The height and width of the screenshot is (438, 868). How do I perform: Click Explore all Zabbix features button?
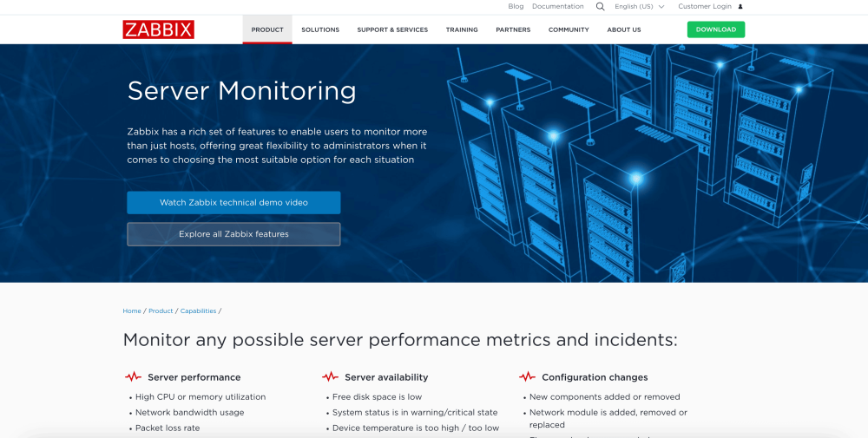pyautogui.click(x=233, y=234)
